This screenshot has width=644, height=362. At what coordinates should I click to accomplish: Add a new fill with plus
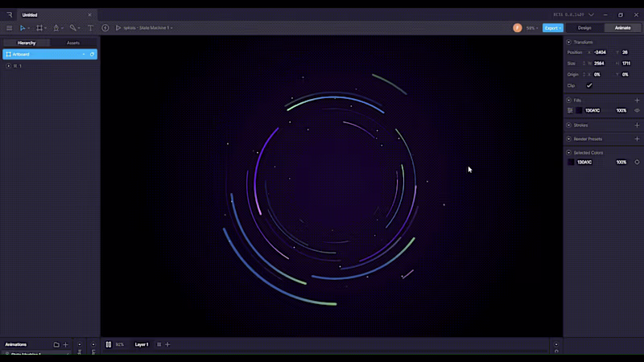click(637, 100)
